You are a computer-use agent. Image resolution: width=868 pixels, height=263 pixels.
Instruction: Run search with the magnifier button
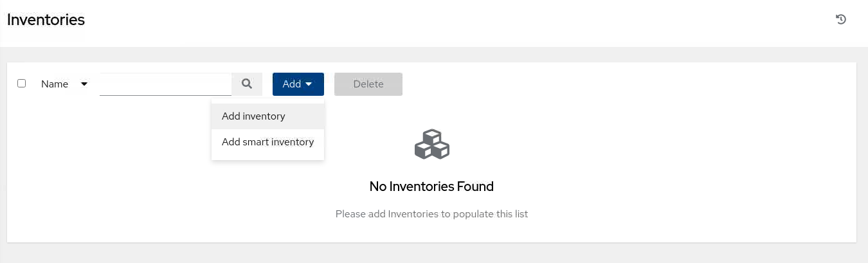point(247,84)
